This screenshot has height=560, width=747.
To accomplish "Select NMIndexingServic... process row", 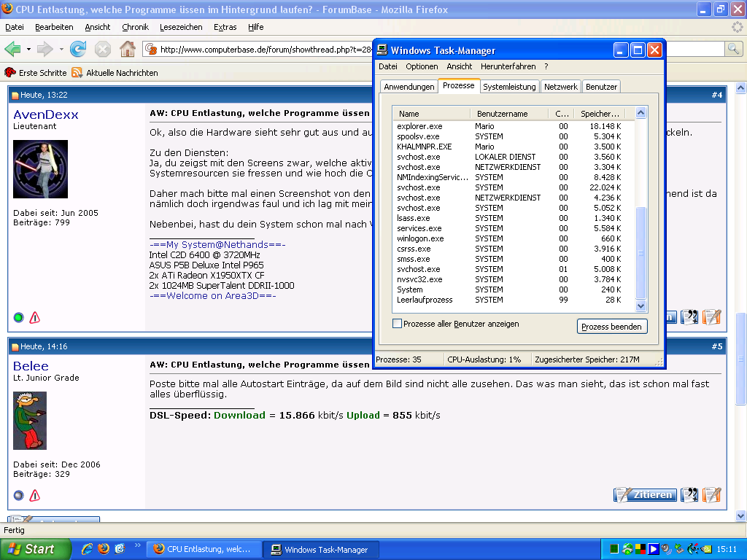I will (514, 177).
